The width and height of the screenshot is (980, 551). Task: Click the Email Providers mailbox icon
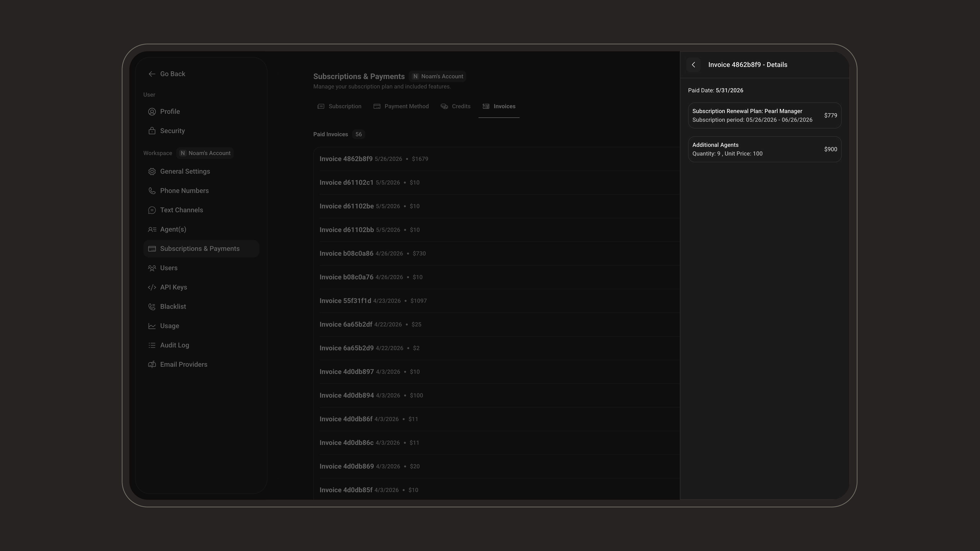152,365
